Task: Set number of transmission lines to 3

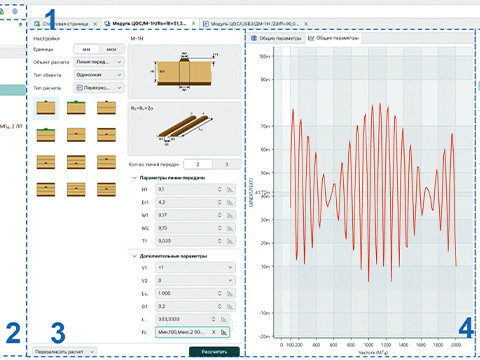Action: 227,164
